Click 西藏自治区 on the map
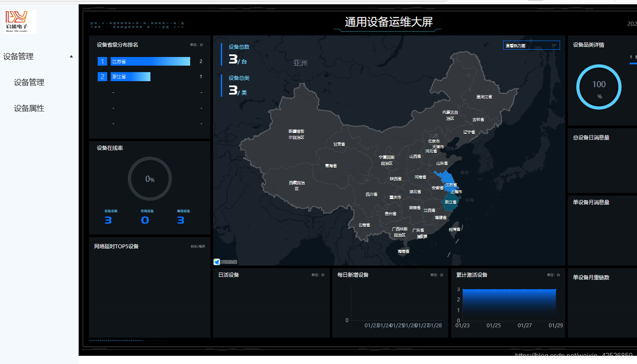 [x=296, y=186]
